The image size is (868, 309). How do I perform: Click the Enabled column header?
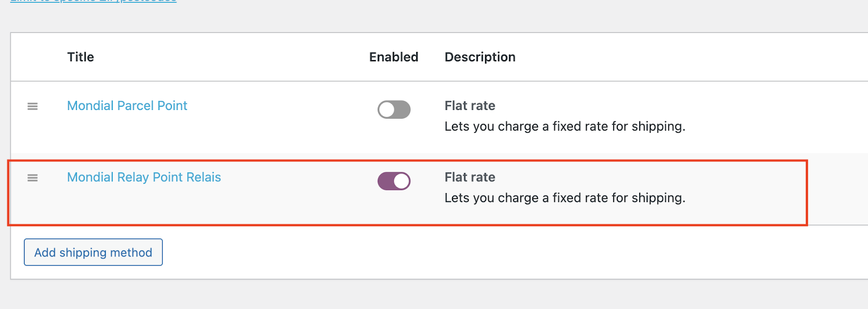[393, 57]
